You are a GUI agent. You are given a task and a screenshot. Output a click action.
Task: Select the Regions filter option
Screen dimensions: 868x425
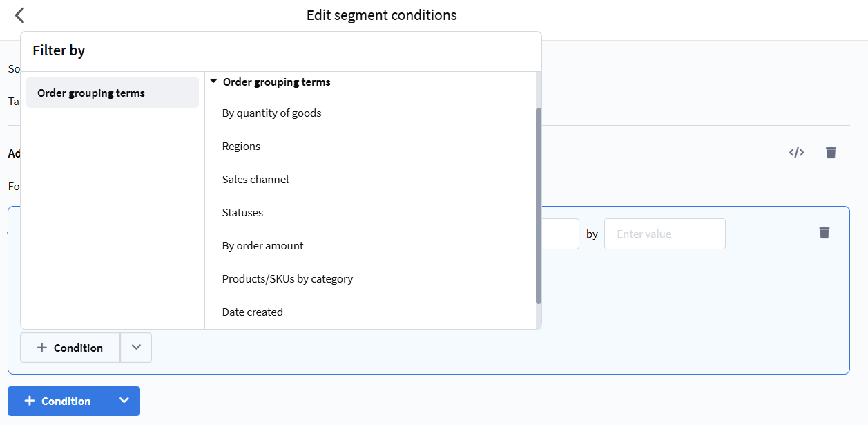pos(241,146)
